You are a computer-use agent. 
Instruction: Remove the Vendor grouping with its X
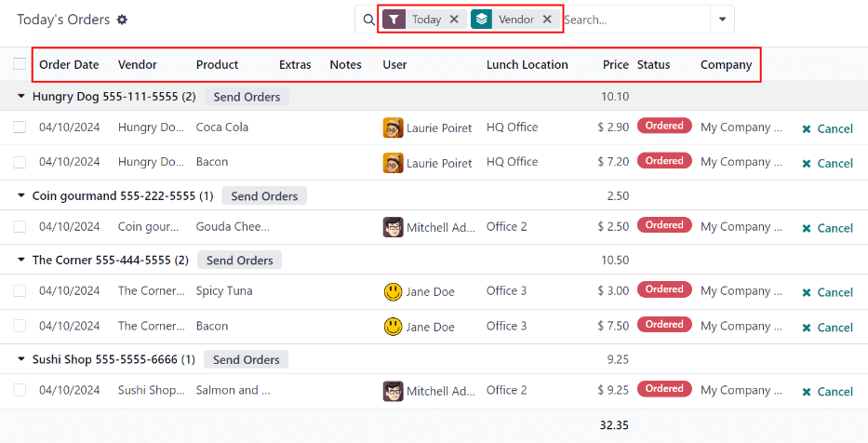(547, 20)
